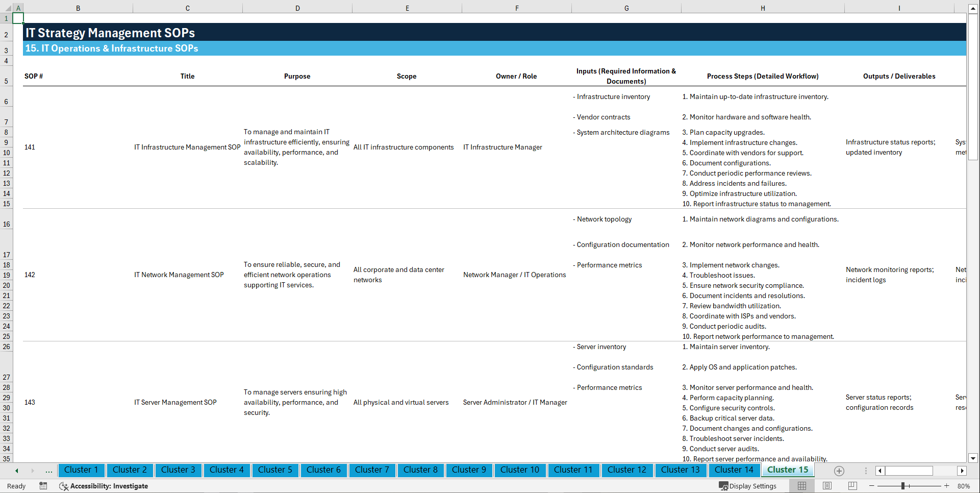Switch to Page Layout view
Screen dimensions: 980x493
tap(827, 485)
